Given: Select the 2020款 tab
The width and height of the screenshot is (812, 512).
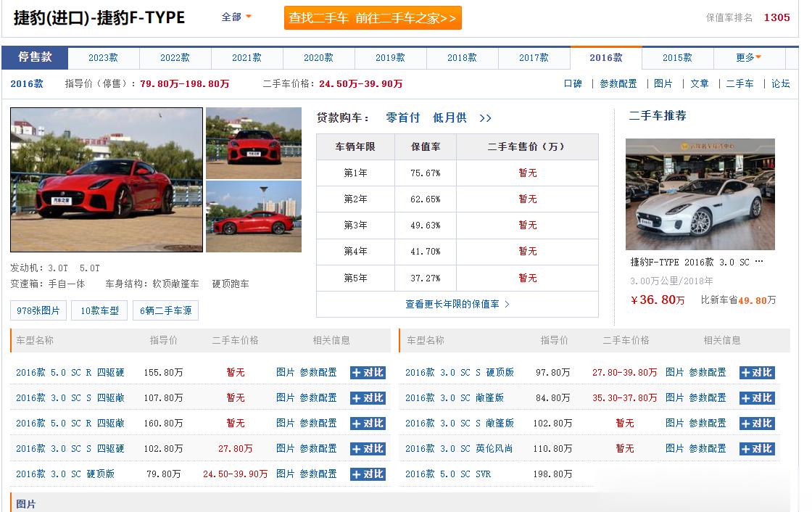Looking at the screenshot, I should (318, 58).
